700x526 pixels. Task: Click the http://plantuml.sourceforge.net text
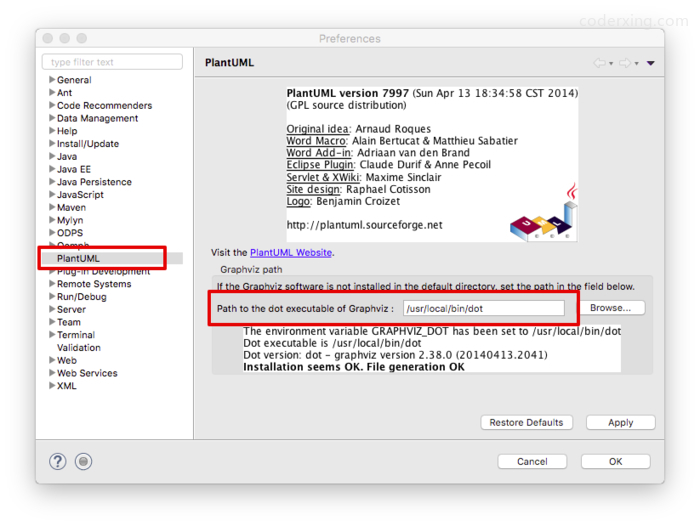[364, 225]
